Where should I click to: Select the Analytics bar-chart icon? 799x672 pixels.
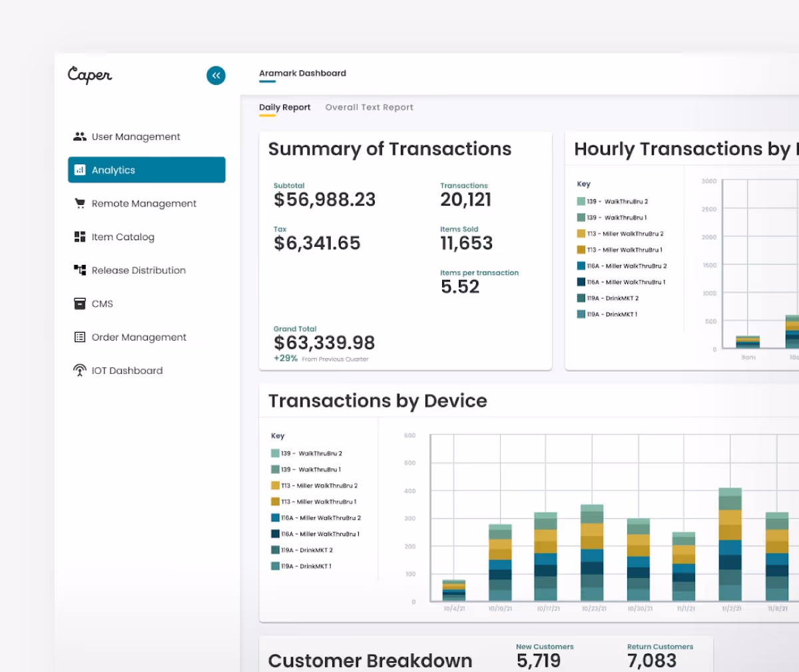(81, 170)
